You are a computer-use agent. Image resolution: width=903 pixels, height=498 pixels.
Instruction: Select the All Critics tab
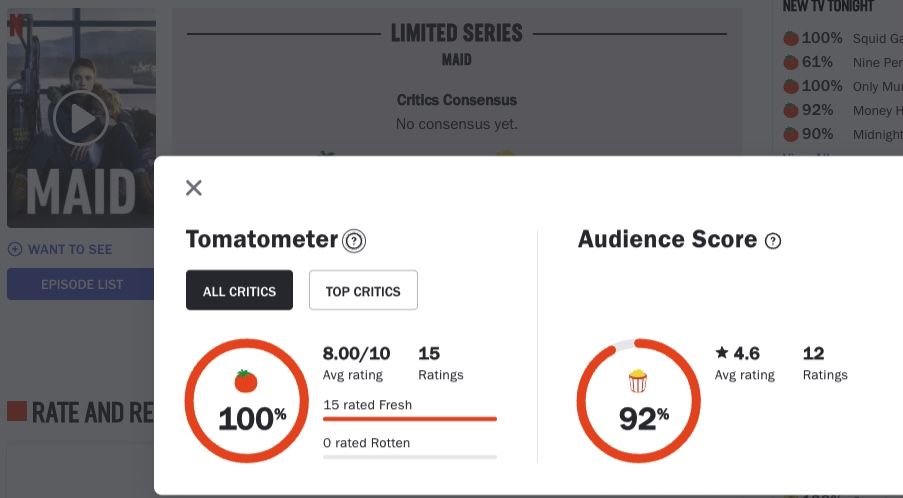pyautogui.click(x=239, y=290)
